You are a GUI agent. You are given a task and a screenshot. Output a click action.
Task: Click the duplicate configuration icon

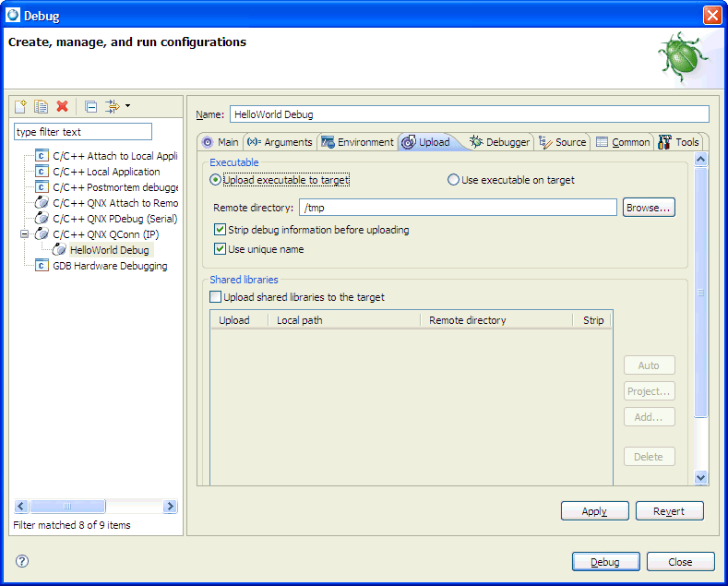[x=42, y=107]
